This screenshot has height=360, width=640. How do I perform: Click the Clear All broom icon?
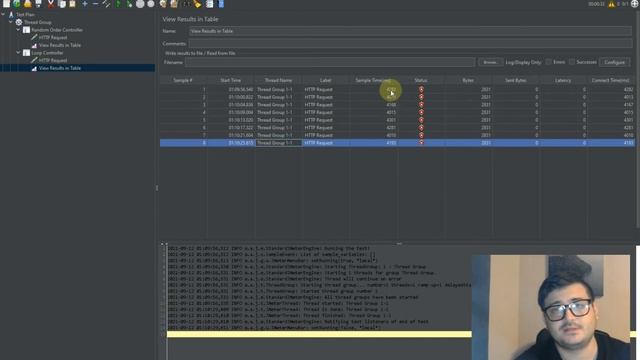pos(174,4)
